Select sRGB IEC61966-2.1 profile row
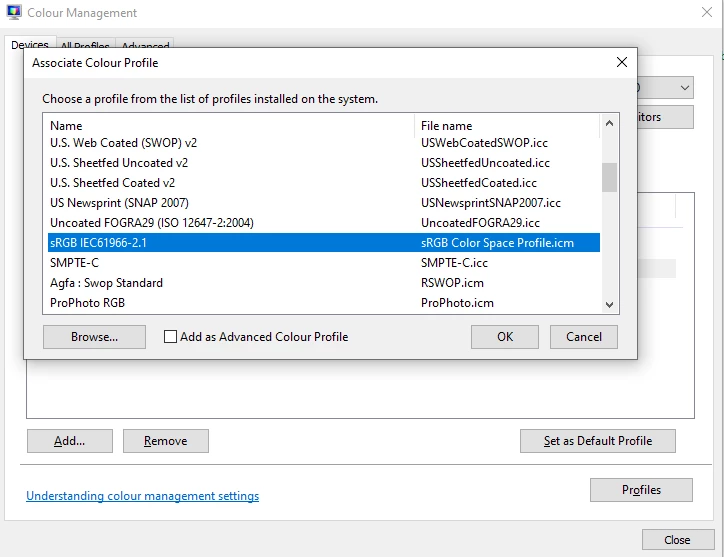Viewport: 724px width, 557px height. coord(324,242)
